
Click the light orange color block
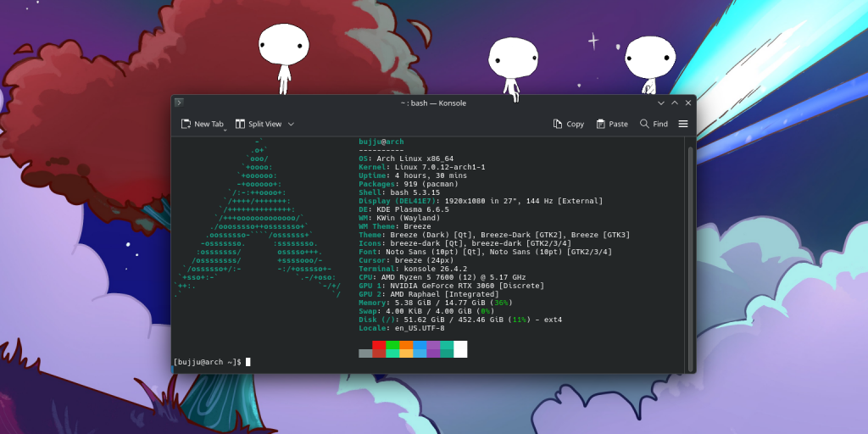(406, 353)
